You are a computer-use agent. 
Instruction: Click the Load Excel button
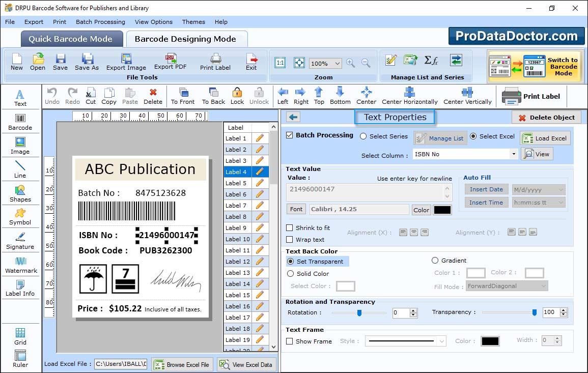point(545,138)
